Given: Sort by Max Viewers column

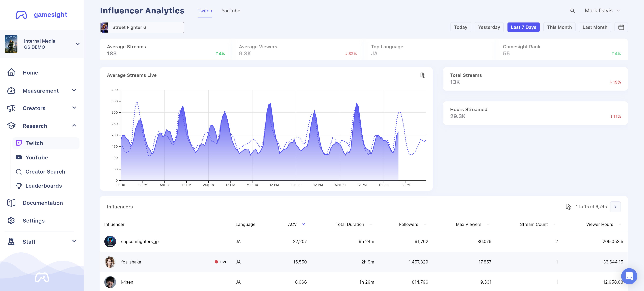Looking at the screenshot, I should pos(468,224).
